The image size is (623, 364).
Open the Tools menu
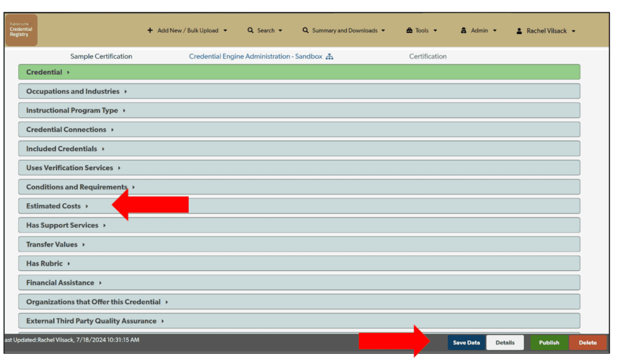tap(422, 30)
